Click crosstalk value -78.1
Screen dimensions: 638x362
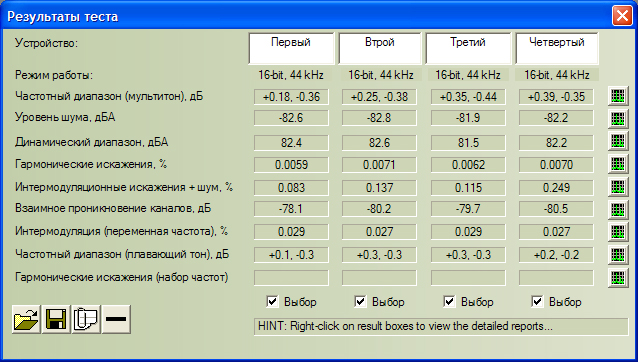[x=291, y=209]
